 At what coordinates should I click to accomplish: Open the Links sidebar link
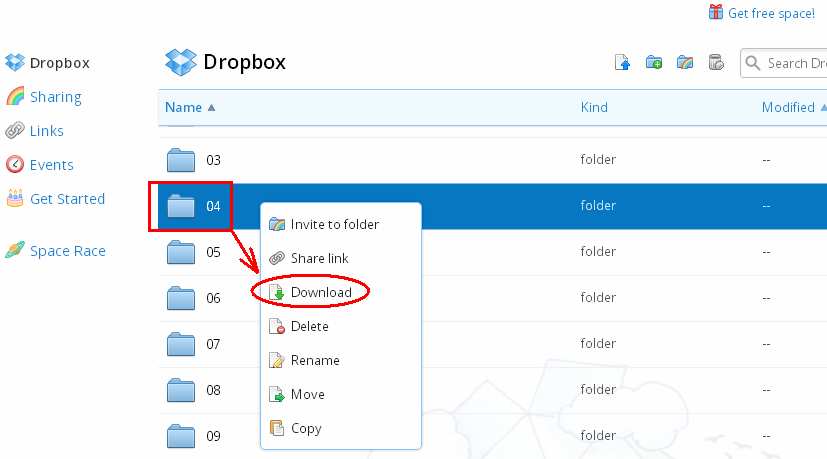[x=46, y=131]
